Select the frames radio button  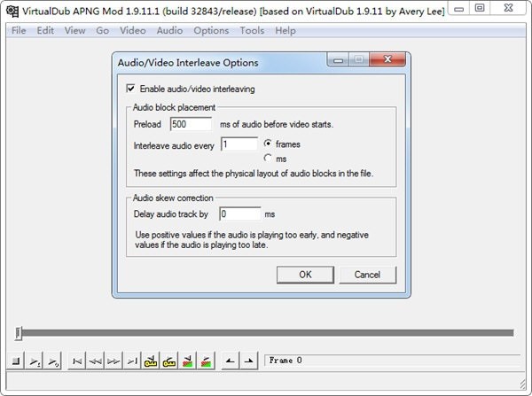point(268,144)
